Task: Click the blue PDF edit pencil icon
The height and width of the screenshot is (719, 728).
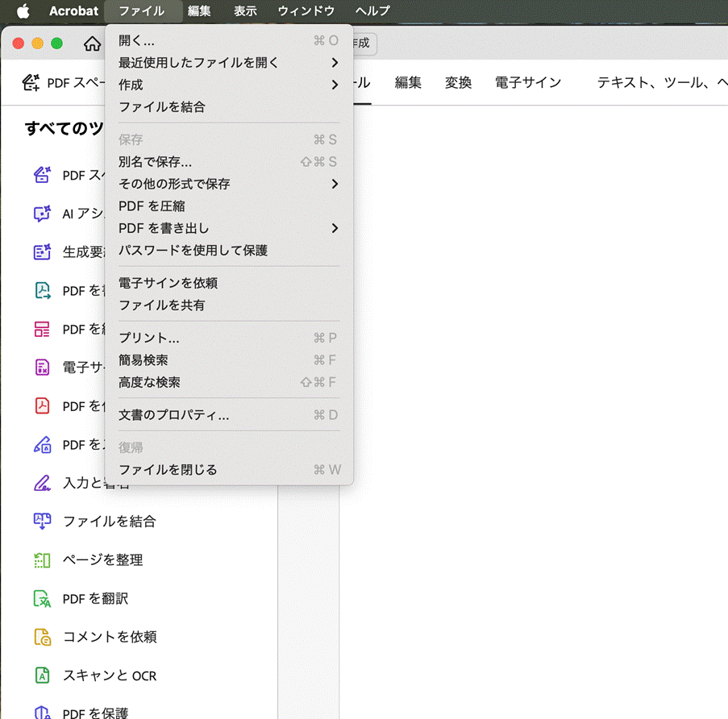Action: 42,445
